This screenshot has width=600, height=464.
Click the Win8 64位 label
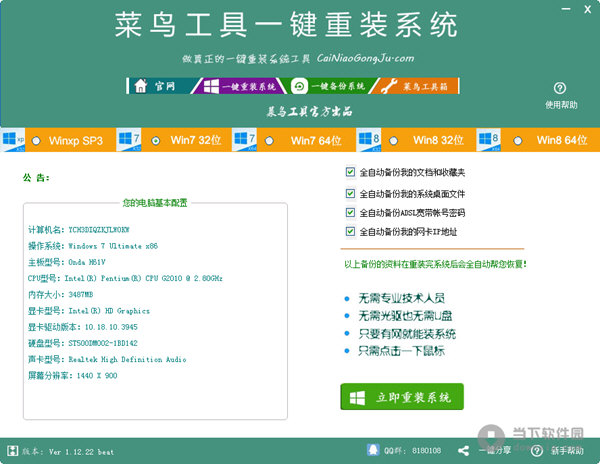[x=562, y=140]
